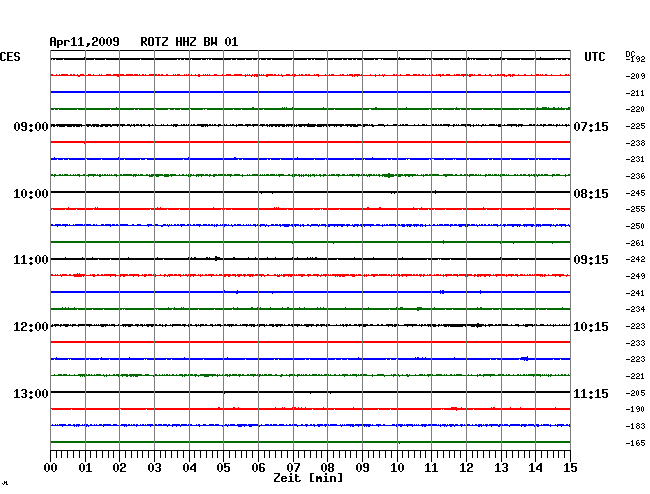Select the 09:15 UTC time label
The width and height of the screenshot is (650, 494).
point(591,260)
